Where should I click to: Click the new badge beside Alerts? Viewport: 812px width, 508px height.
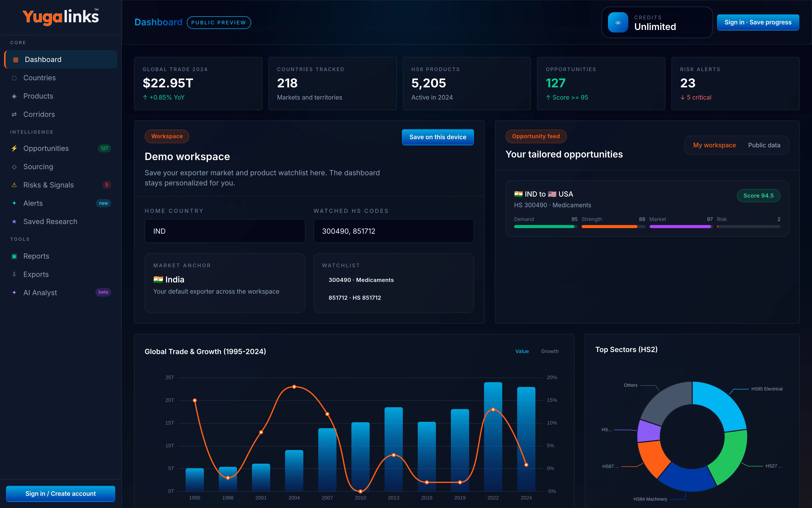[x=103, y=203]
